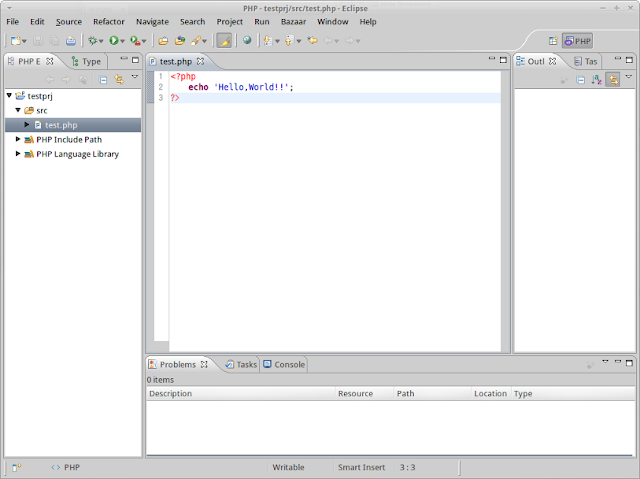Close the Outline tab
640x479 pixels.
click(553, 61)
